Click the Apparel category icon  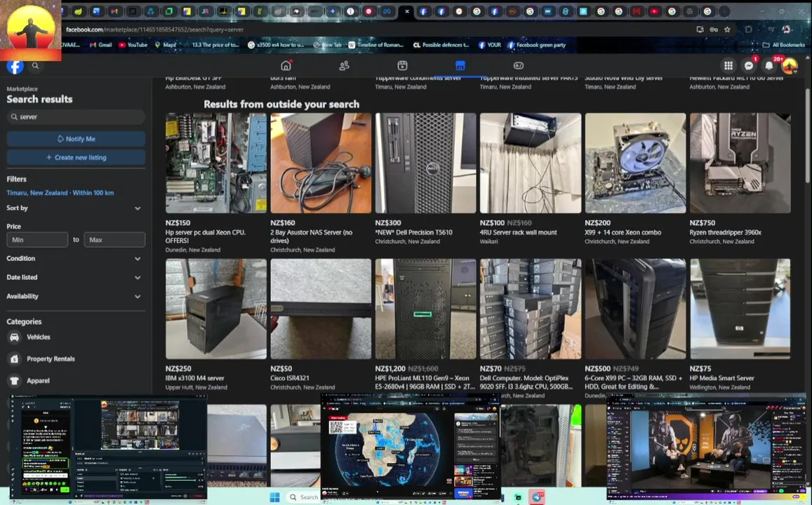pos(15,381)
